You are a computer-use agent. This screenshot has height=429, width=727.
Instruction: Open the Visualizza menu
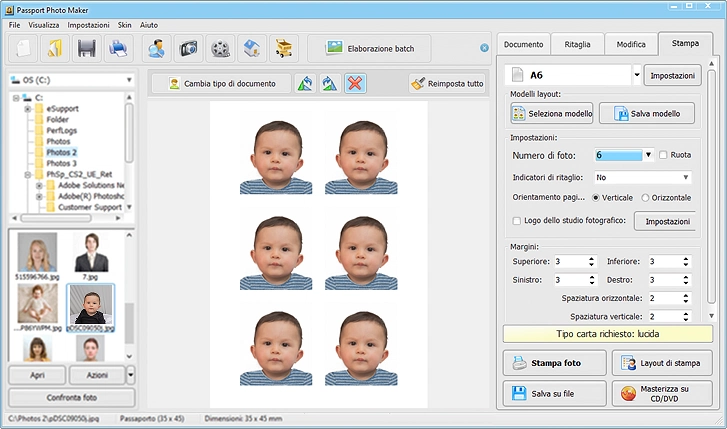click(x=44, y=25)
